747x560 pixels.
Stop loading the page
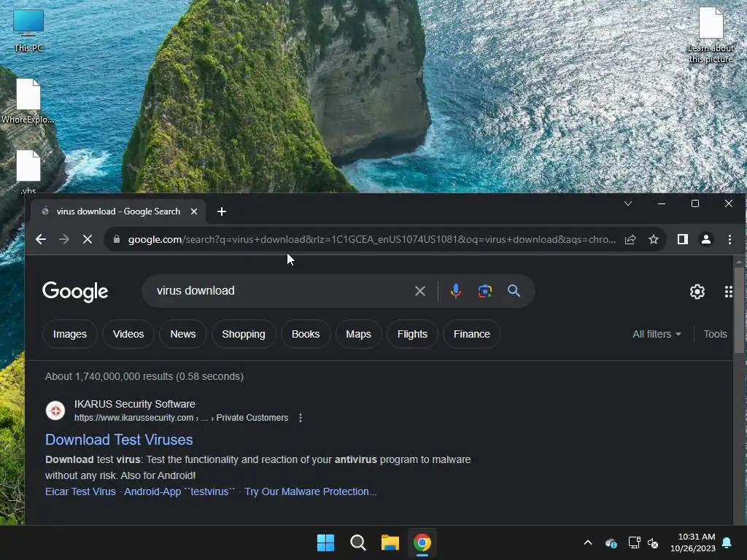[x=88, y=239]
